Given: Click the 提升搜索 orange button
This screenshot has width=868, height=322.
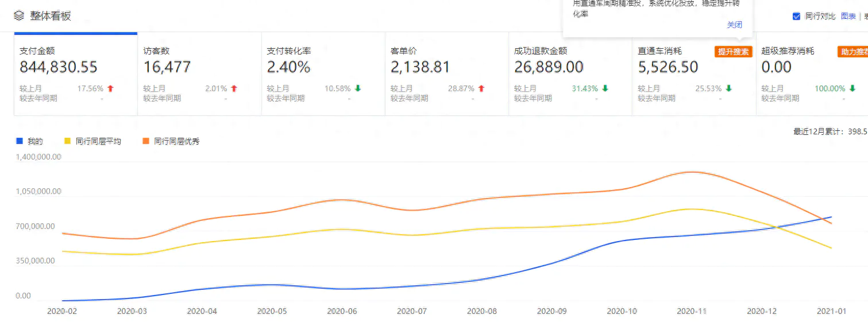Looking at the screenshot, I should [x=734, y=52].
